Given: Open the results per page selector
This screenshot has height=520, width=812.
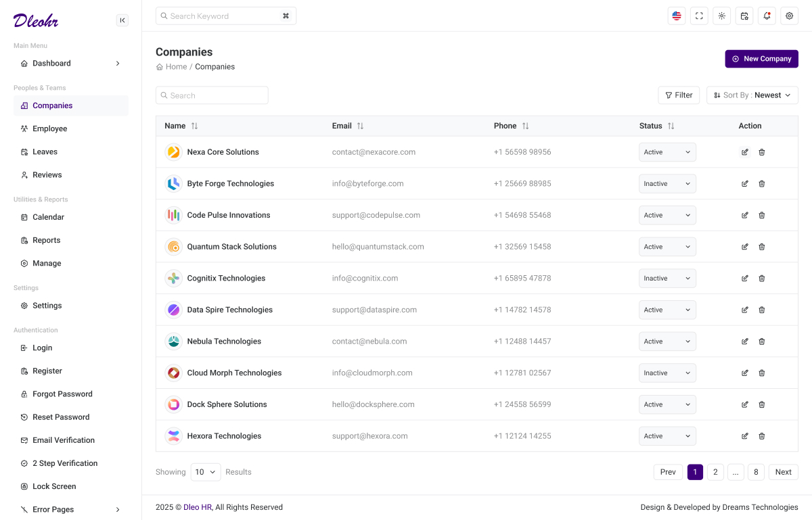Looking at the screenshot, I should [x=205, y=471].
